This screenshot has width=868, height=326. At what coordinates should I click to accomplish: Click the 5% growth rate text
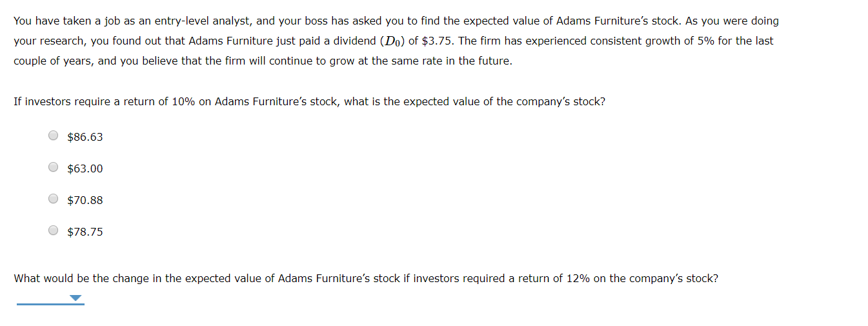click(706, 41)
